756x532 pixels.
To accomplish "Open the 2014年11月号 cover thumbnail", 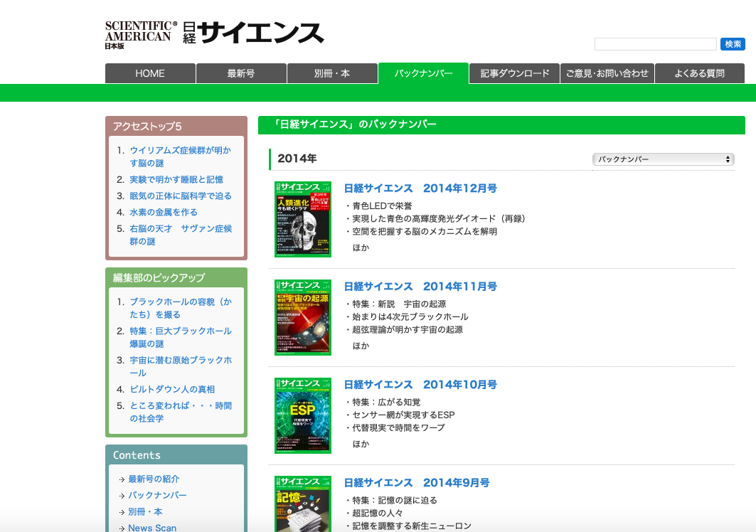I will tap(303, 317).
